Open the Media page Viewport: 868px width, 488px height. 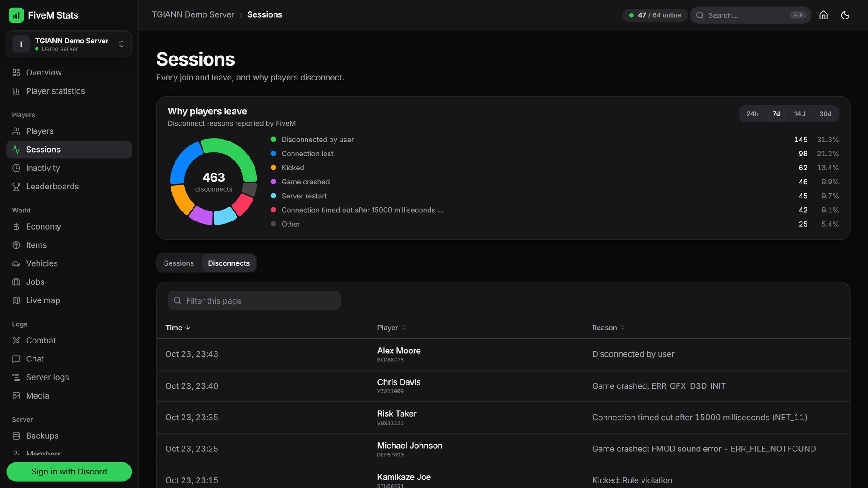click(x=69, y=396)
